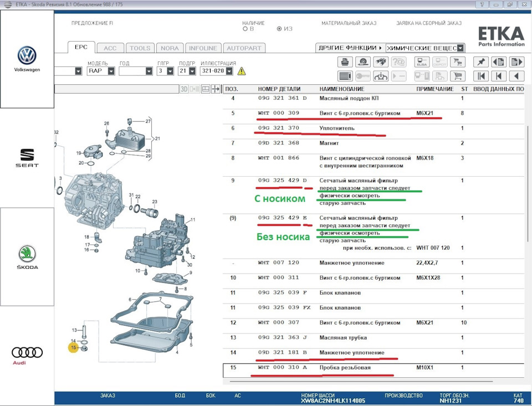Click the Audi brand button

tap(27, 354)
